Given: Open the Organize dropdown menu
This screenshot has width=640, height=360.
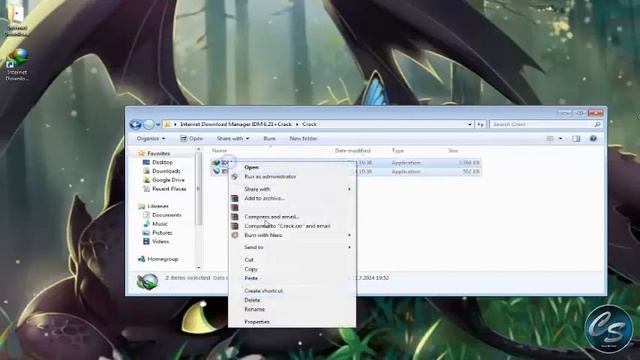Looking at the screenshot, I should (151, 139).
